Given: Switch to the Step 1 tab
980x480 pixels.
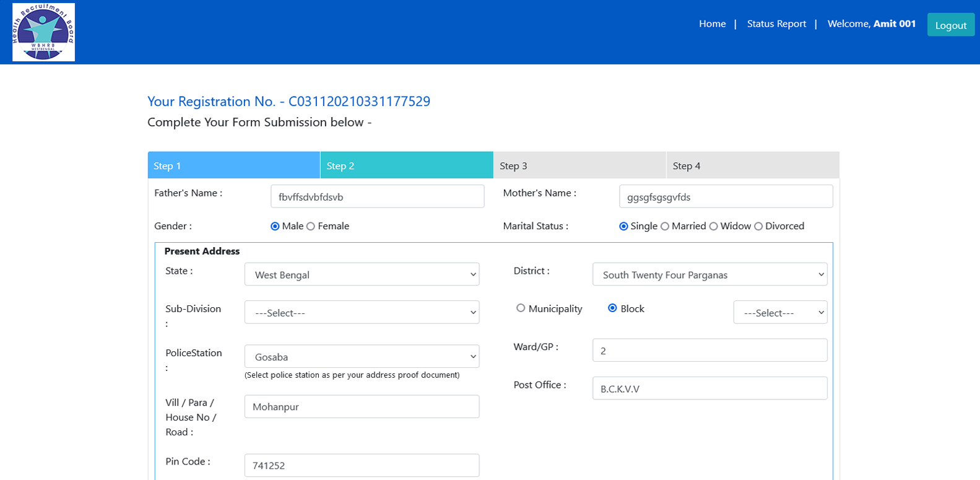Looking at the screenshot, I should [234, 165].
